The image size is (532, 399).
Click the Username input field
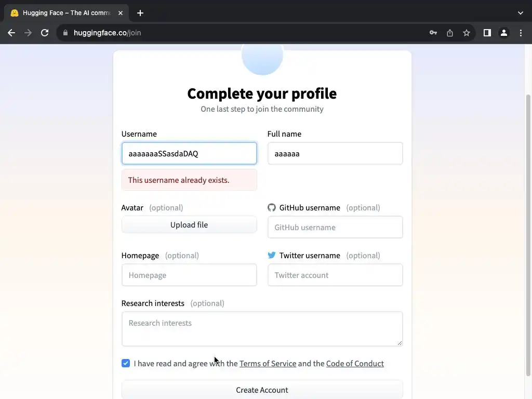point(189,153)
